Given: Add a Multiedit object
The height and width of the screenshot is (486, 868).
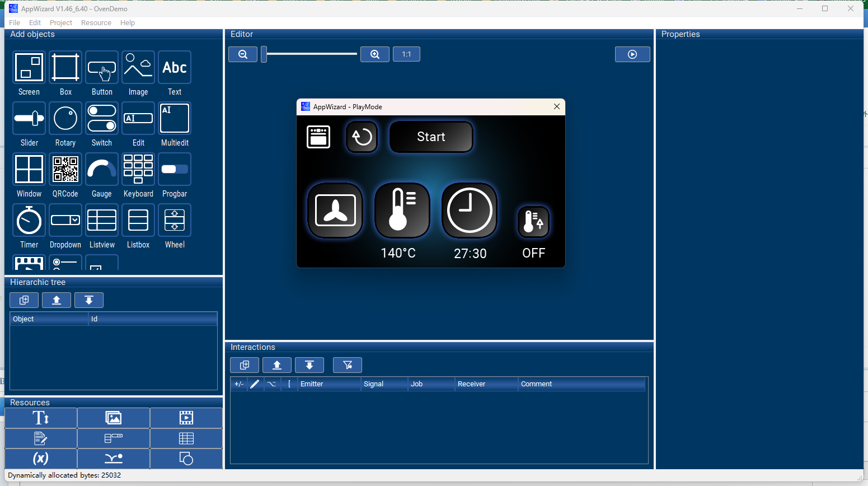Looking at the screenshot, I should pos(175,118).
